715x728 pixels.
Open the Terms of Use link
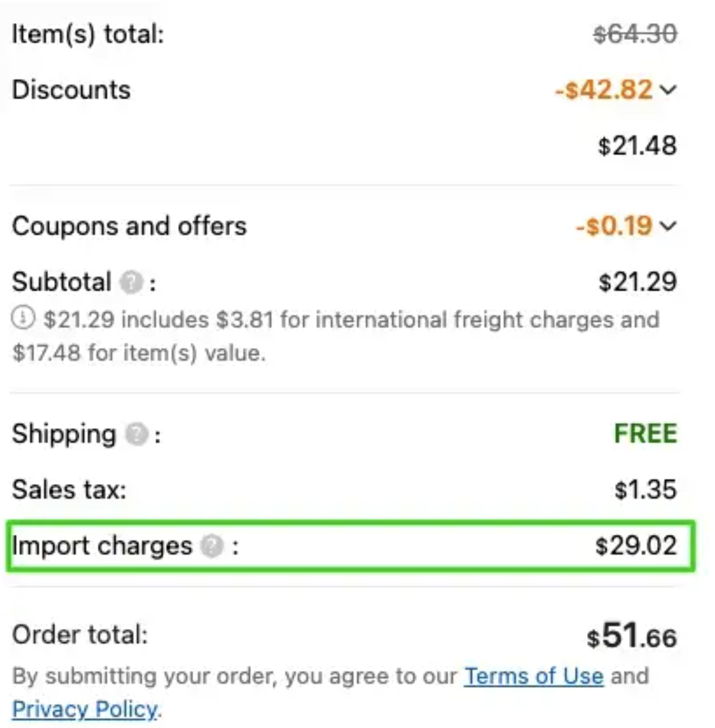click(534, 676)
